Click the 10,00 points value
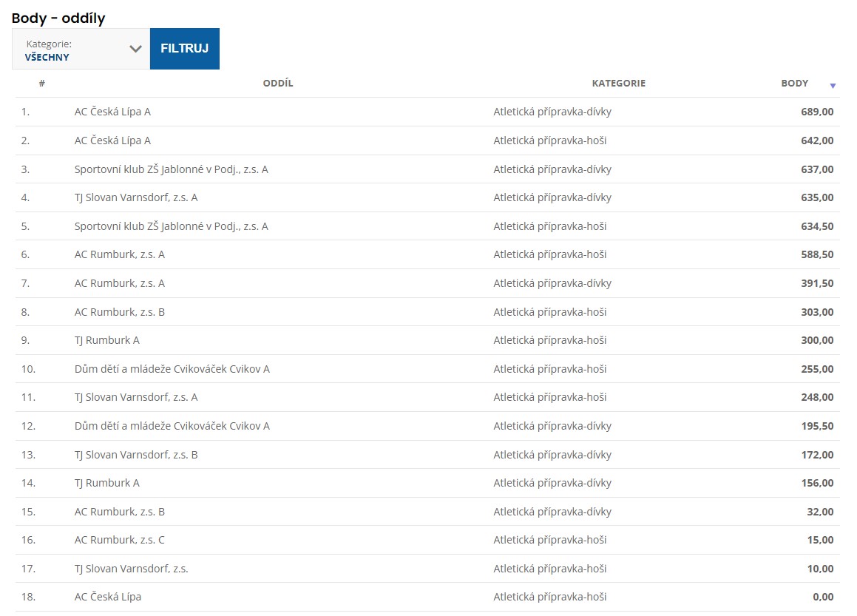 820,569
